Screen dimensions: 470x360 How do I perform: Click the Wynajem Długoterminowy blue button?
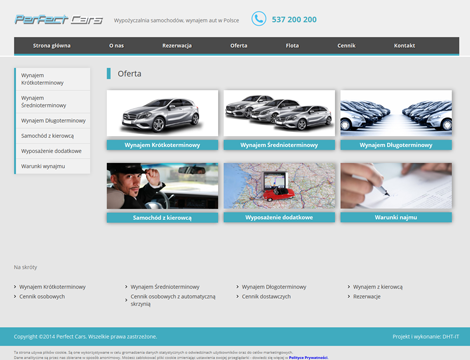click(396, 145)
